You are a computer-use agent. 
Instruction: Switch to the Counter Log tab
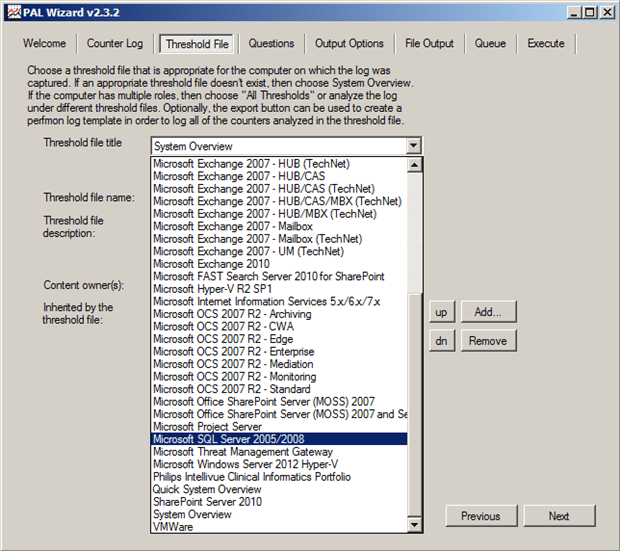point(115,43)
